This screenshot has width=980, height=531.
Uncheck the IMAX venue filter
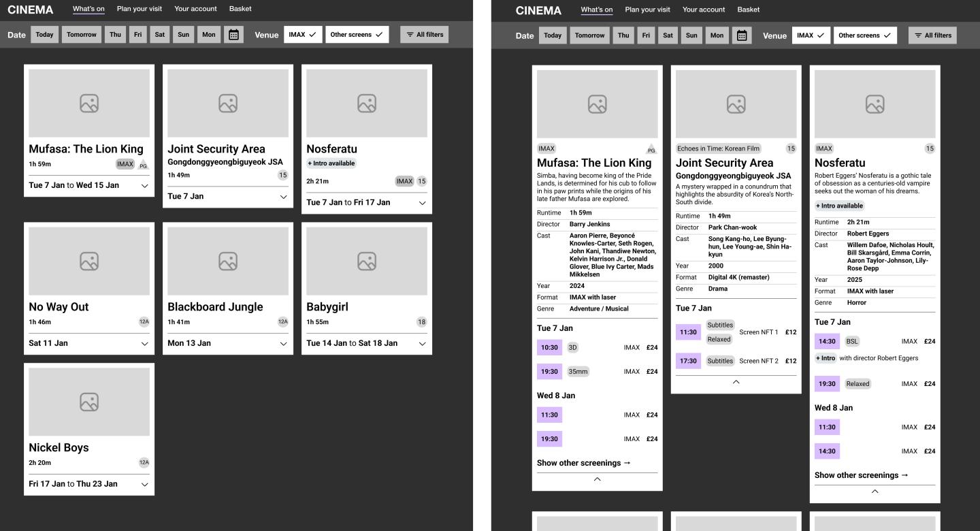pos(302,34)
